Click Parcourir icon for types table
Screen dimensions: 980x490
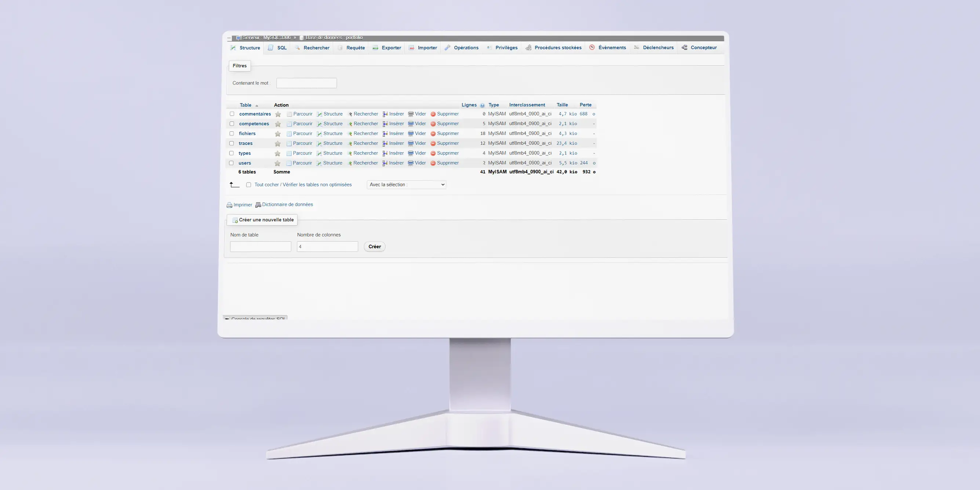coord(289,153)
